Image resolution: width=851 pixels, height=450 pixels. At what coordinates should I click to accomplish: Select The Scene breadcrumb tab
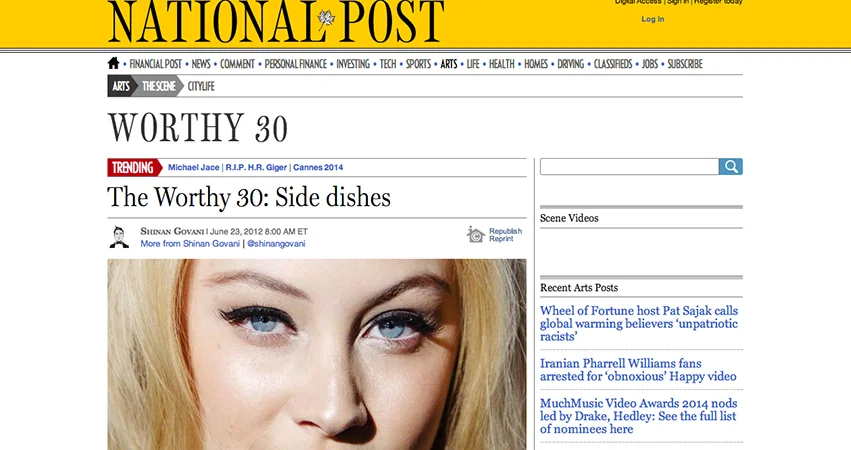point(158,86)
